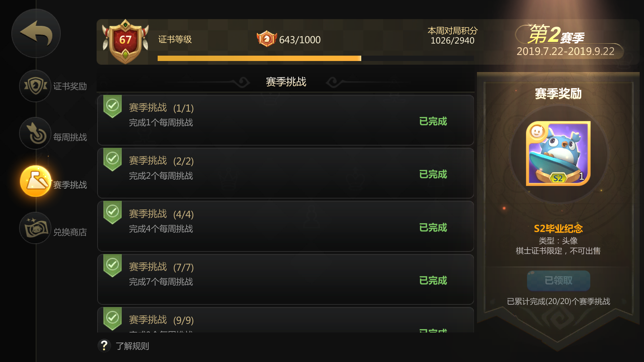The height and width of the screenshot is (362, 644).
Task: Open the 每周挑战 target icon
Action: (x=35, y=133)
